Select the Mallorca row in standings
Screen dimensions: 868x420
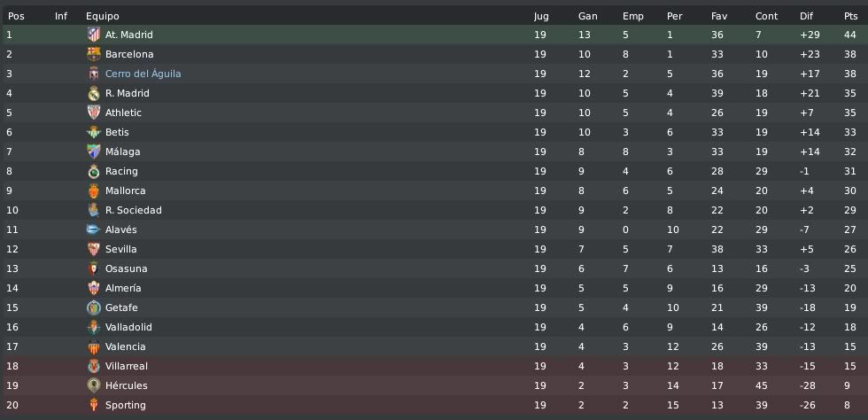pyautogui.click(x=434, y=191)
